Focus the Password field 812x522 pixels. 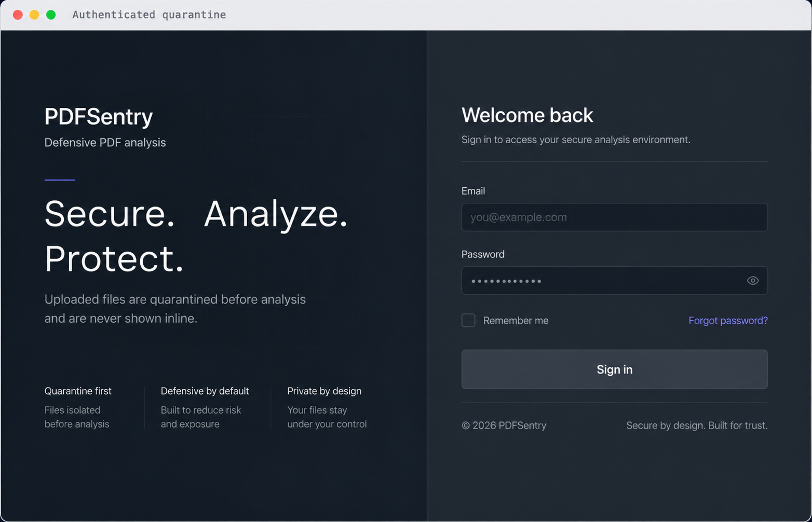pos(614,281)
